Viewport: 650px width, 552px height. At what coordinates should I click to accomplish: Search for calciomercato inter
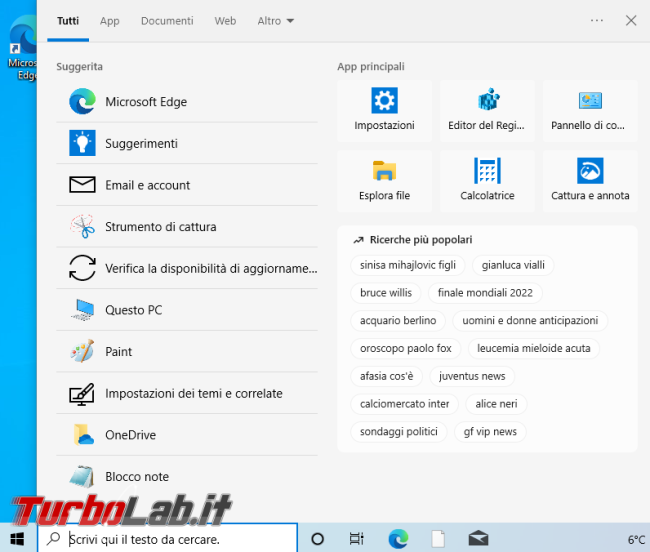coord(404,404)
